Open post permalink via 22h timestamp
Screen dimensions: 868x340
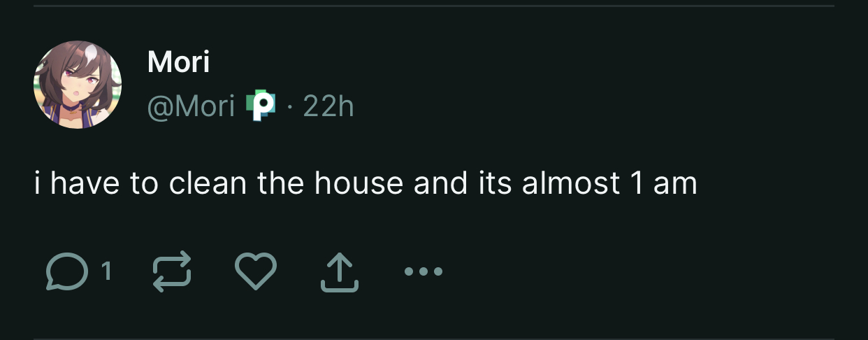click(x=328, y=106)
